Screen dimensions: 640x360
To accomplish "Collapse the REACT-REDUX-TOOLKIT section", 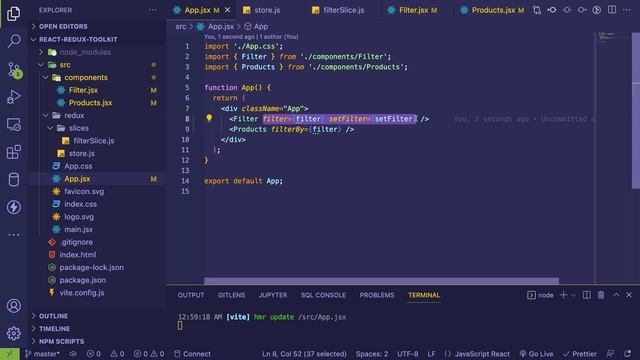I will coord(97,39).
